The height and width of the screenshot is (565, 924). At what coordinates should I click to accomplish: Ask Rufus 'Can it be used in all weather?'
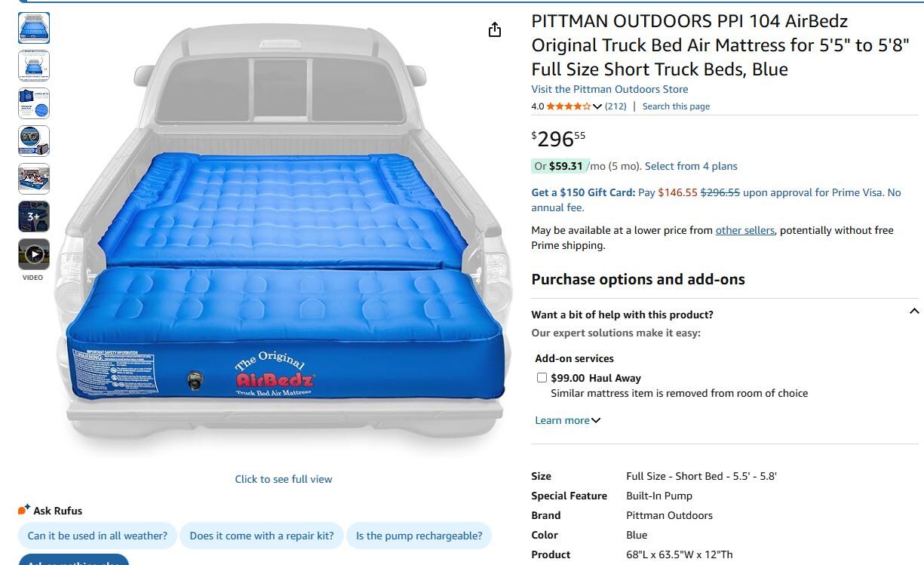point(97,536)
